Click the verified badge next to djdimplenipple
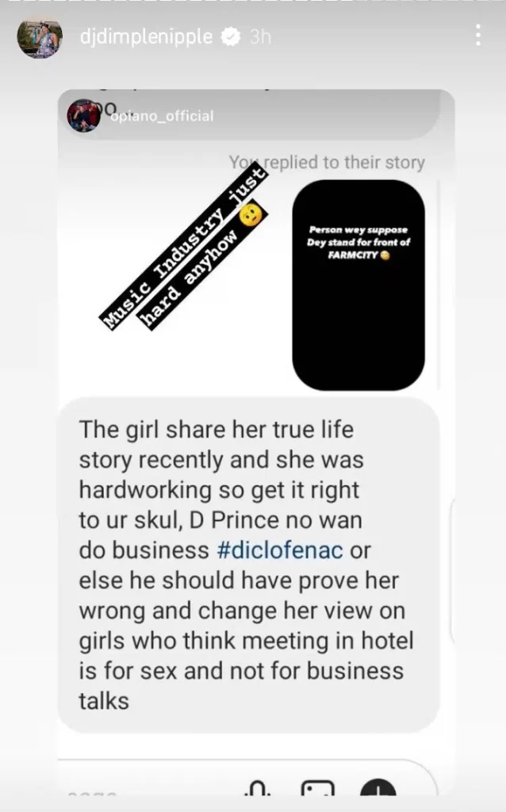Image resolution: width=506 pixels, height=812 pixels. pos(231,36)
